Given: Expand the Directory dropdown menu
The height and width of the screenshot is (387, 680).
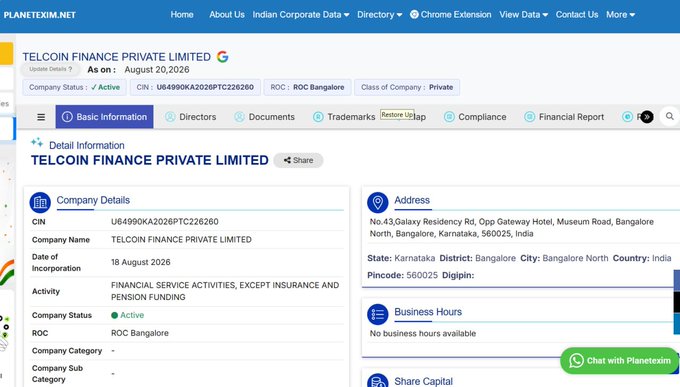Looking at the screenshot, I should [379, 15].
